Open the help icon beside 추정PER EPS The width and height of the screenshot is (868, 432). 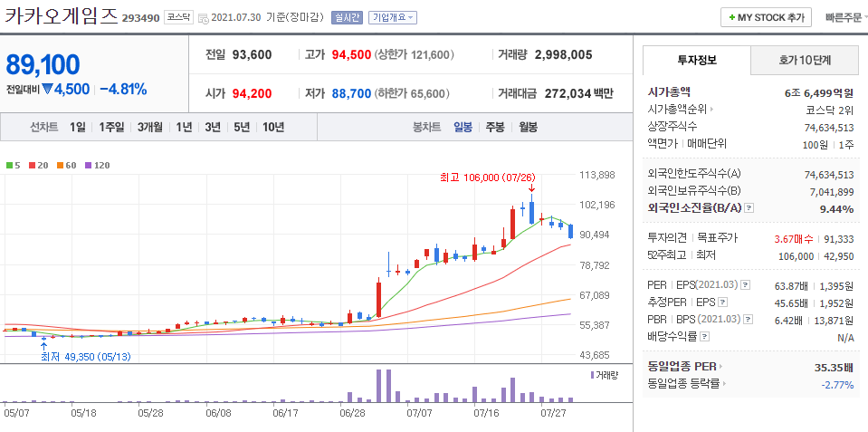723,302
